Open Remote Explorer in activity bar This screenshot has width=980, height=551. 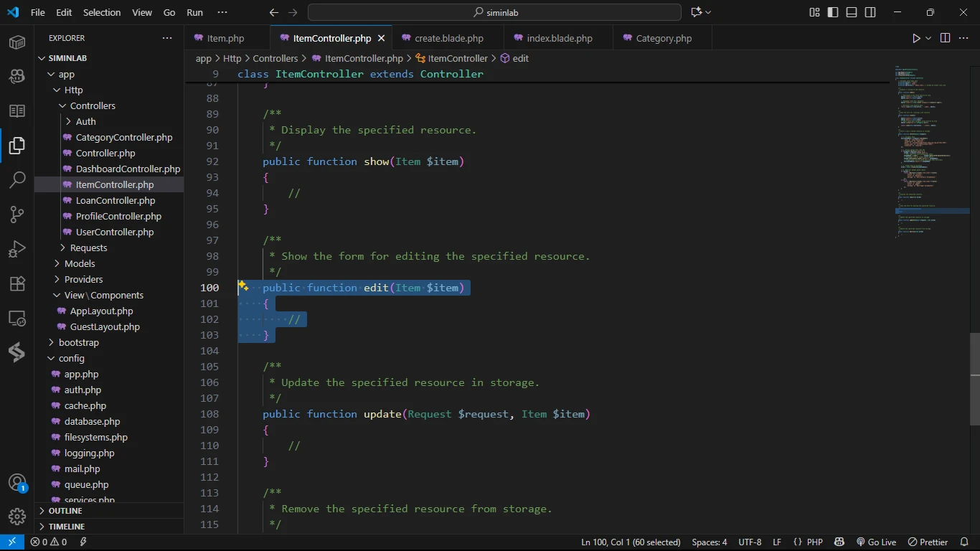tap(17, 318)
